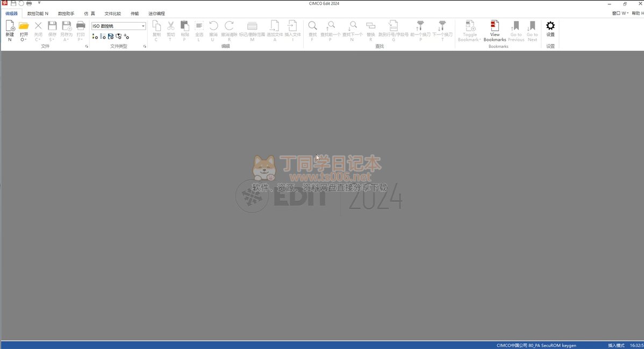This screenshot has width=644, height=349.
Task: Click 插入模式 in the status bar
Action: click(616, 345)
